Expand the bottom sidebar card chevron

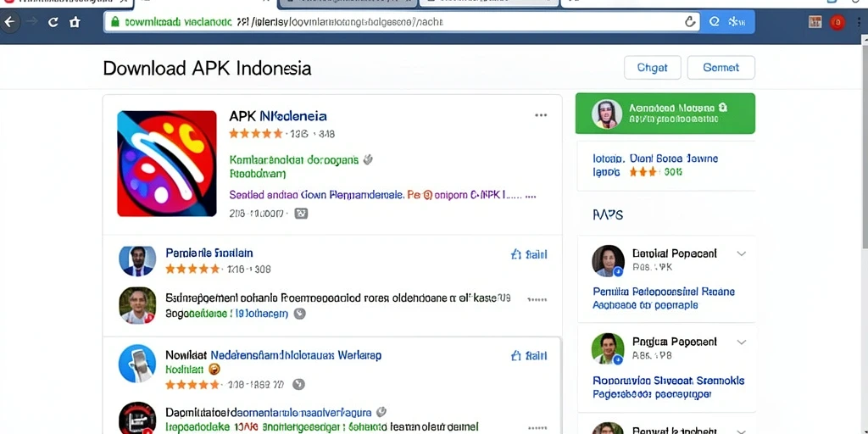click(x=741, y=431)
